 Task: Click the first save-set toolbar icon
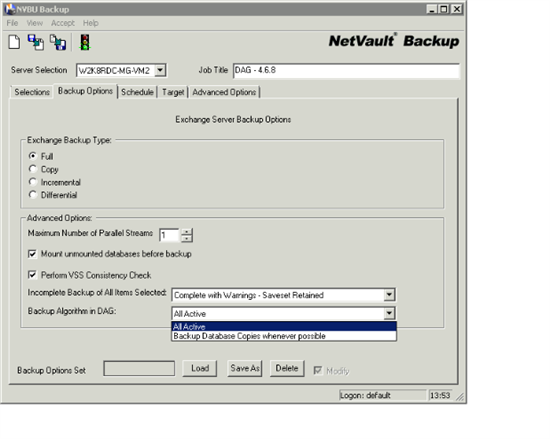36,42
